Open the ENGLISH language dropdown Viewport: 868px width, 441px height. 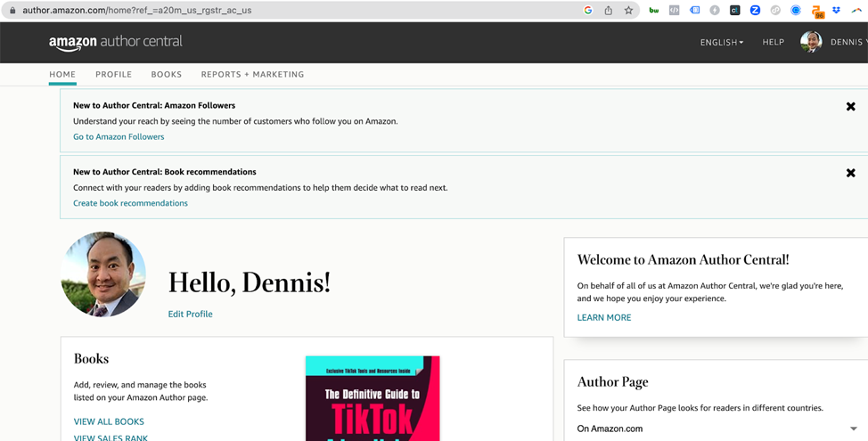(x=722, y=42)
